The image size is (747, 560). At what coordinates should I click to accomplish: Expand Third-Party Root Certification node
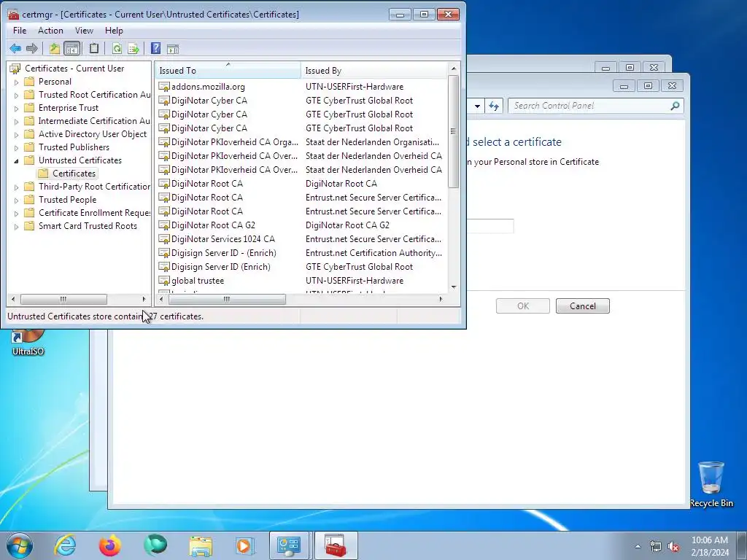tap(16, 187)
